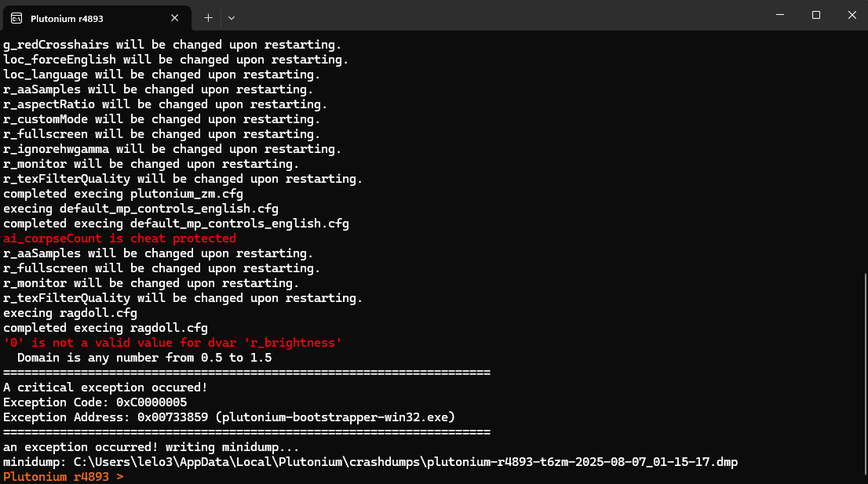Screen dimensions: 868x484
Task: Close the Plutonium r4893 tab
Action: tap(175, 18)
